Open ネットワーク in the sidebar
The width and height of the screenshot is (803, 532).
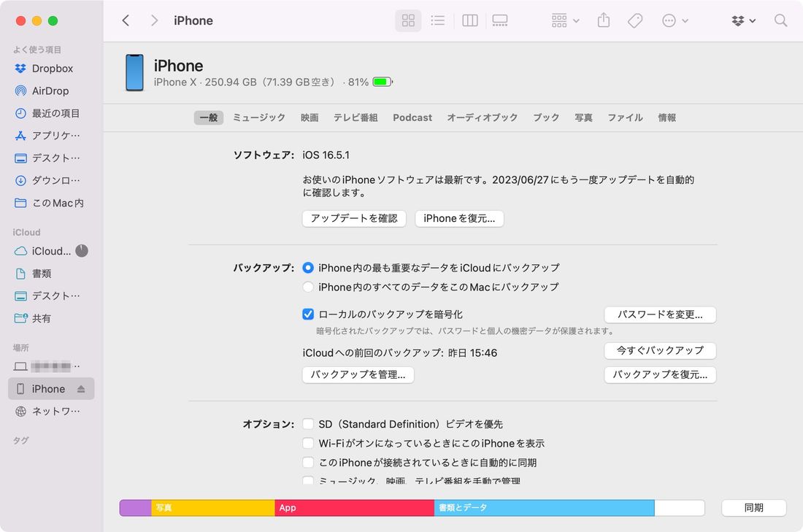click(51, 411)
